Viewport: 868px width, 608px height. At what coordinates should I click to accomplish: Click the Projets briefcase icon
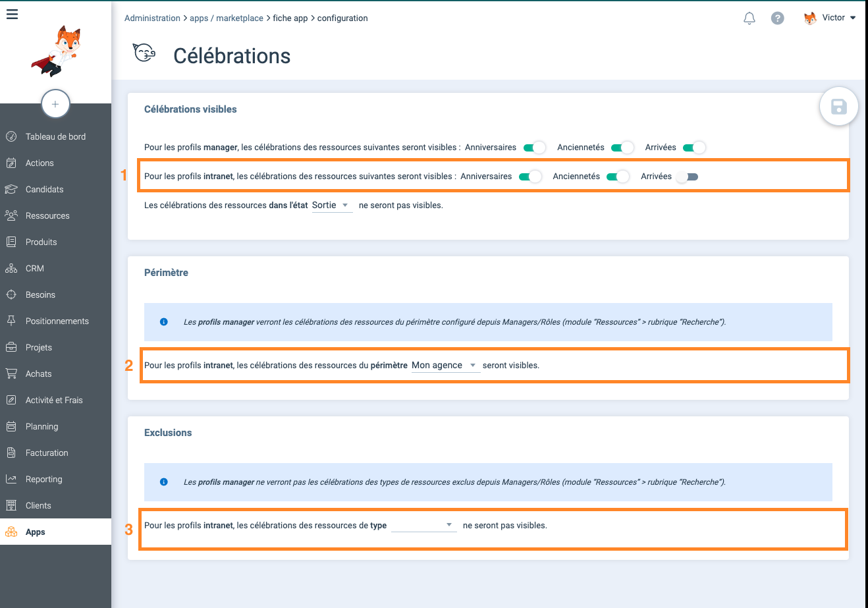point(11,347)
